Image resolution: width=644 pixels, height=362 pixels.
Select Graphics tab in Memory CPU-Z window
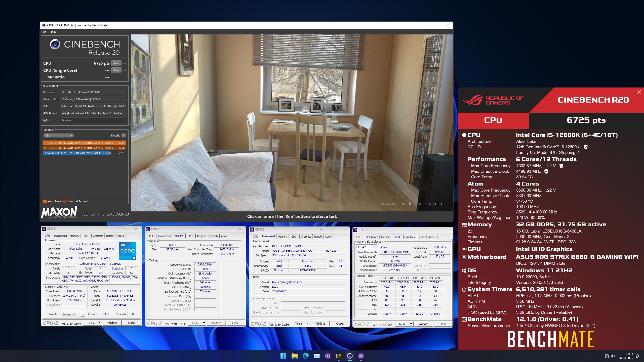(202, 236)
